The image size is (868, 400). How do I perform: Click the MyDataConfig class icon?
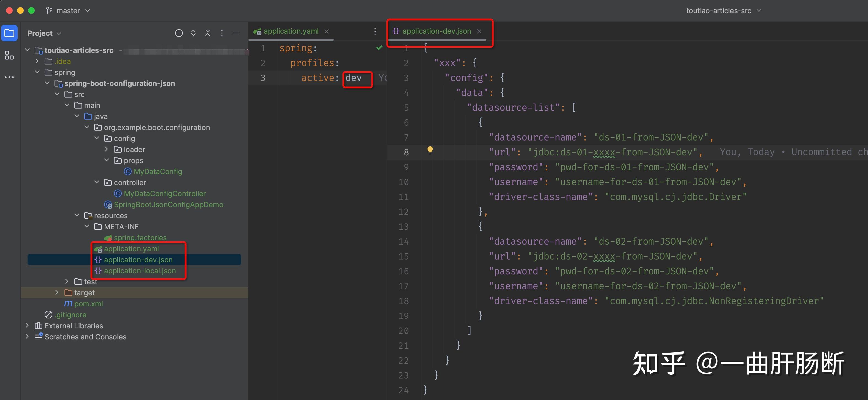(128, 172)
